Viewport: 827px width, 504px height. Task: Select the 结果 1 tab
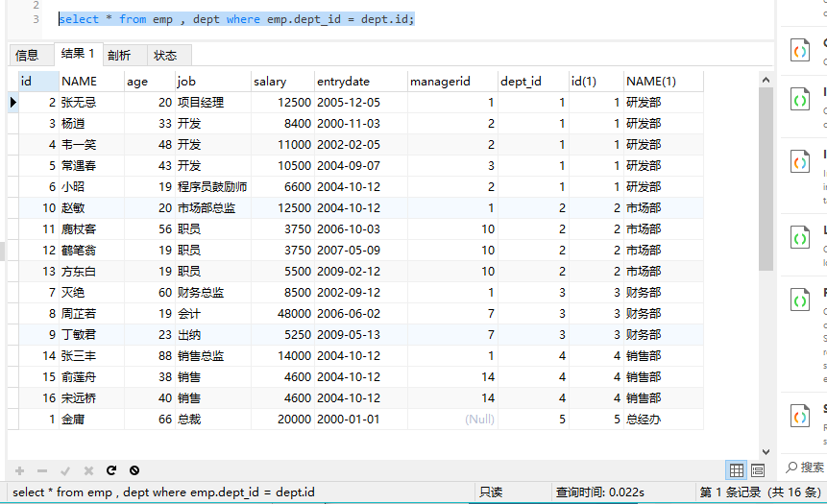pos(78,54)
